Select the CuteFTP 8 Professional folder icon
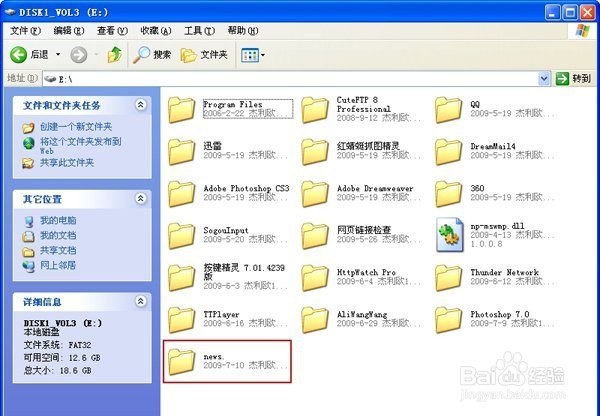This screenshot has width=600, height=416. [315, 110]
